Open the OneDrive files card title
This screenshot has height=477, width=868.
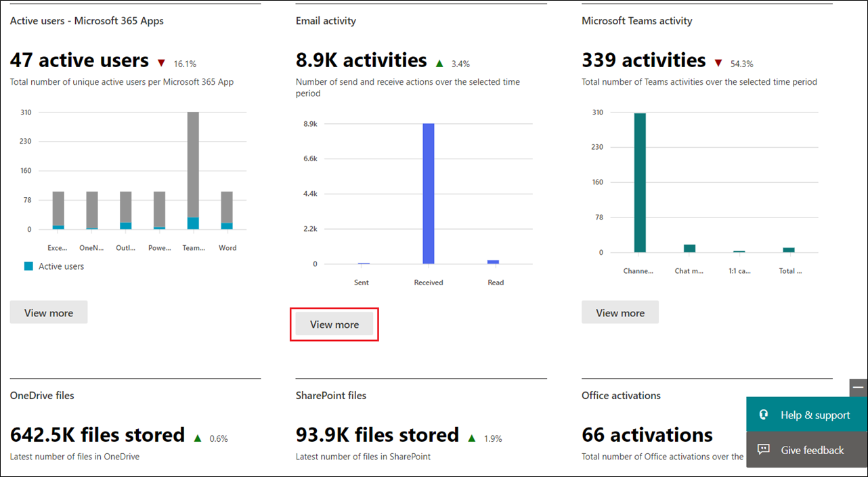[42, 395]
